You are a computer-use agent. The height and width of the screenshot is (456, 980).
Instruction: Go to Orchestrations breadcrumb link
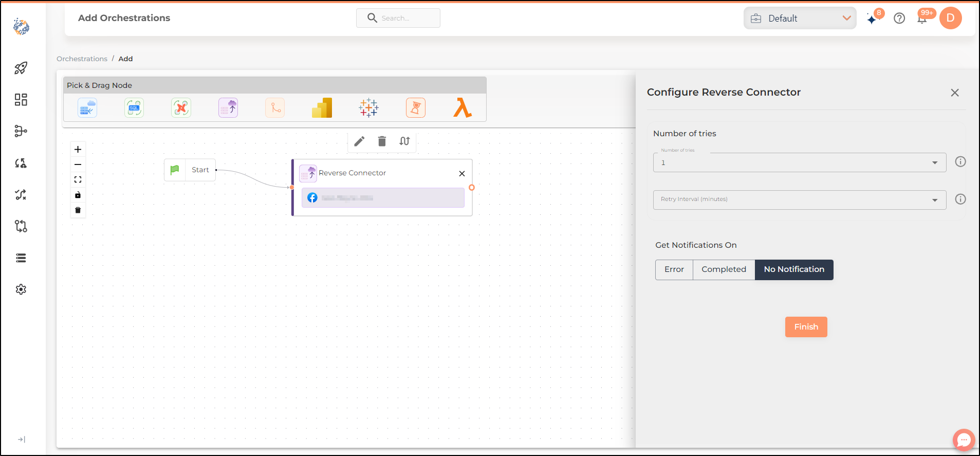point(82,59)
